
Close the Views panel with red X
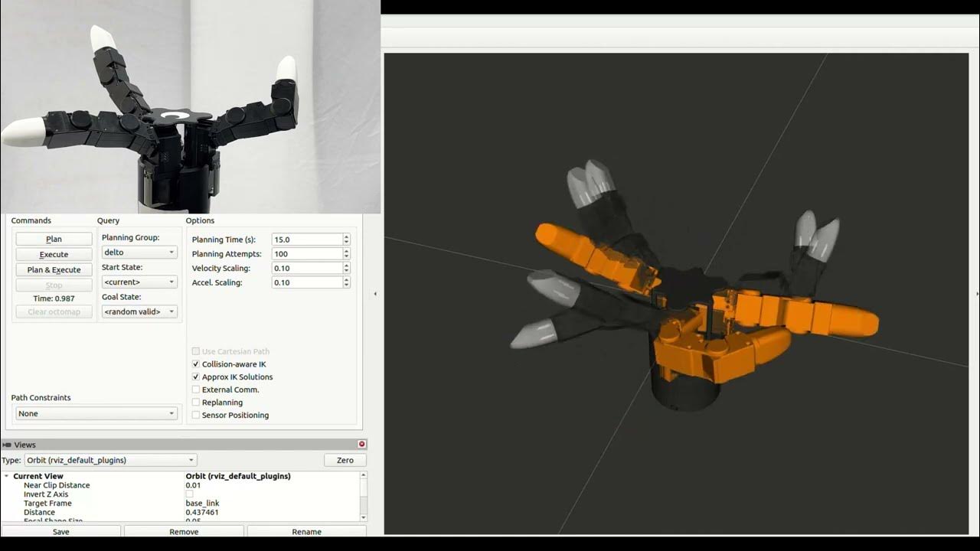(x=361, y=445)
